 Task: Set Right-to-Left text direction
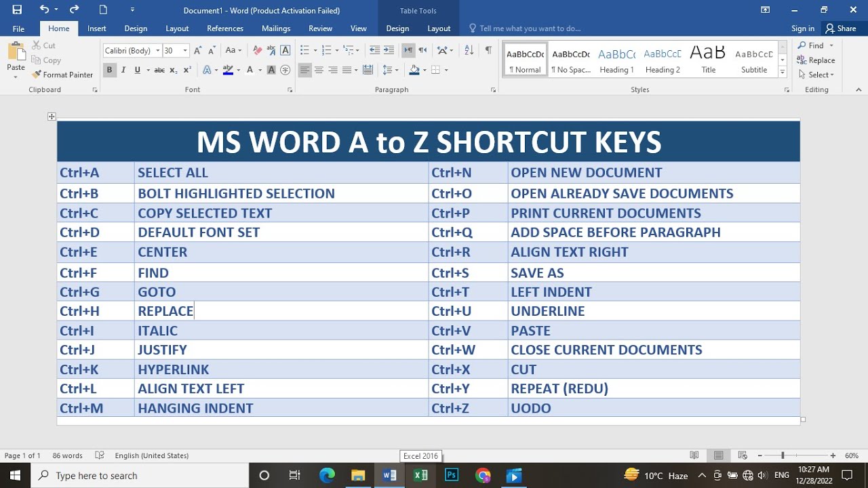422,50
